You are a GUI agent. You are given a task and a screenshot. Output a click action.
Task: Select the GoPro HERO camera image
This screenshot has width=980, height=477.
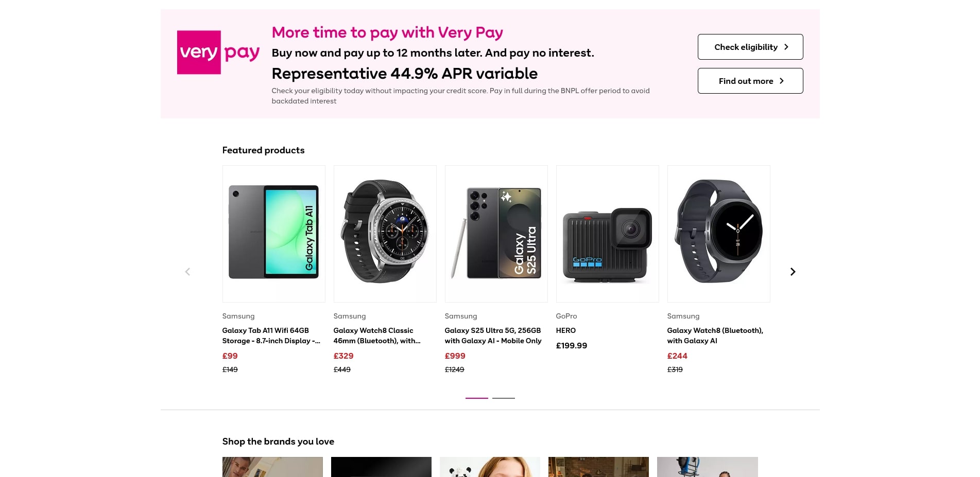coord(607,234)
